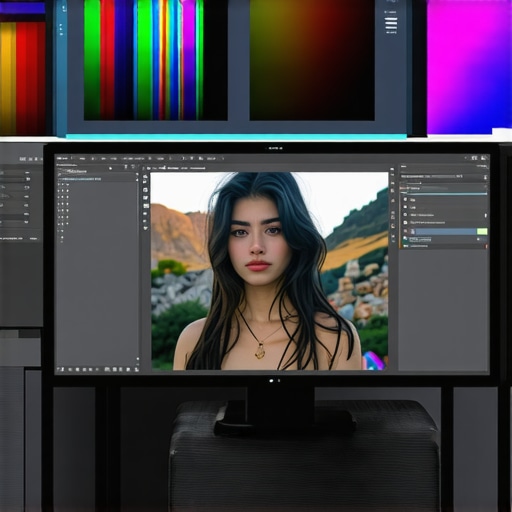Click the red marker at the right panel's bottom row
Image resolution: width=512 pixels, height=512 pixels.
486,246
